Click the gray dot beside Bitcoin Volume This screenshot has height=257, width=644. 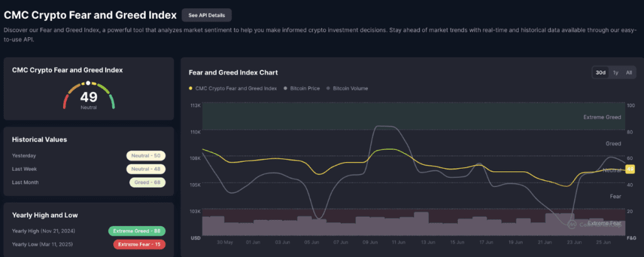[x=328, y=88]
